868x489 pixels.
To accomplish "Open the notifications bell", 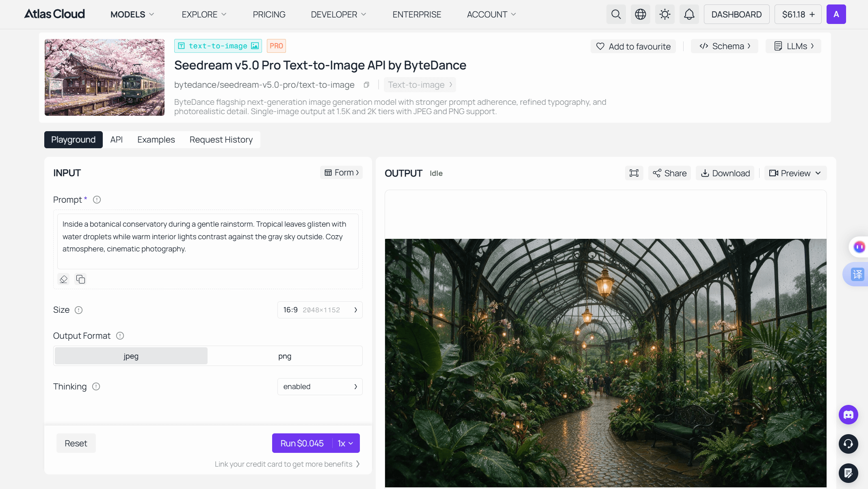I will [x=689, y=14].
